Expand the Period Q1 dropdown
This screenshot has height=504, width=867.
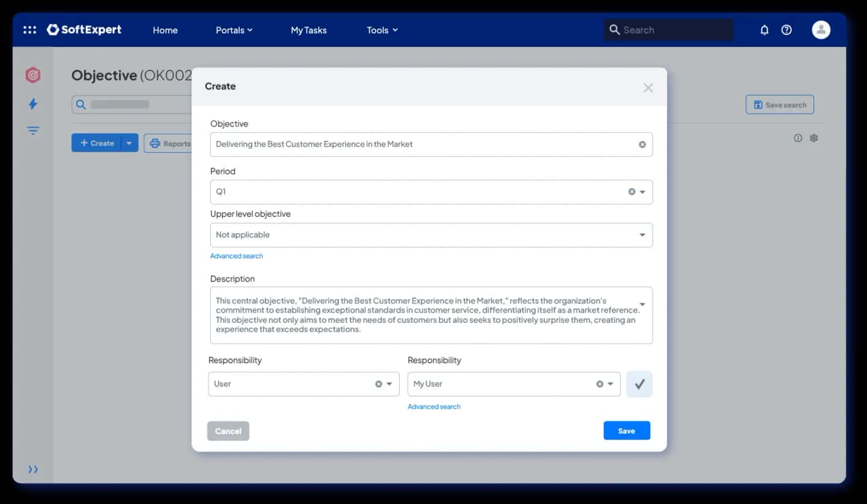(x=642, y=192)
